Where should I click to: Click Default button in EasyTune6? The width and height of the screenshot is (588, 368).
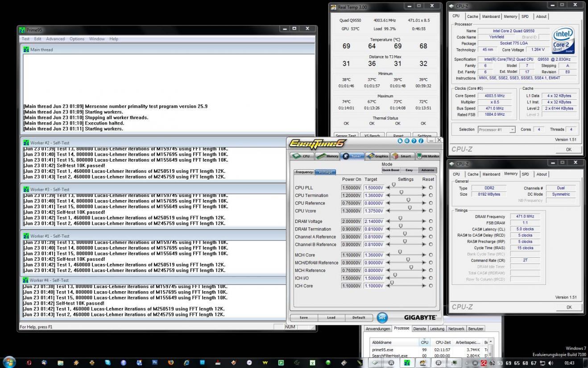(x=359, y=318)
